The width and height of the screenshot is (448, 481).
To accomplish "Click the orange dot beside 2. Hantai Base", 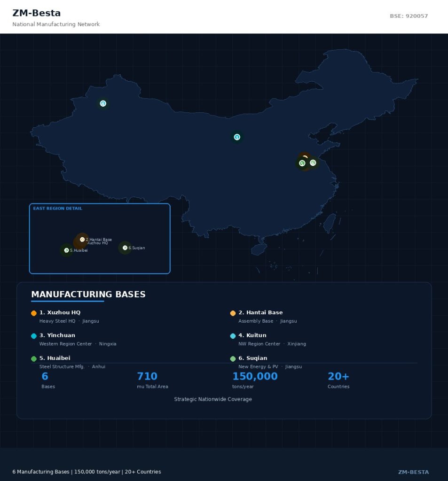I will point(233,313).
